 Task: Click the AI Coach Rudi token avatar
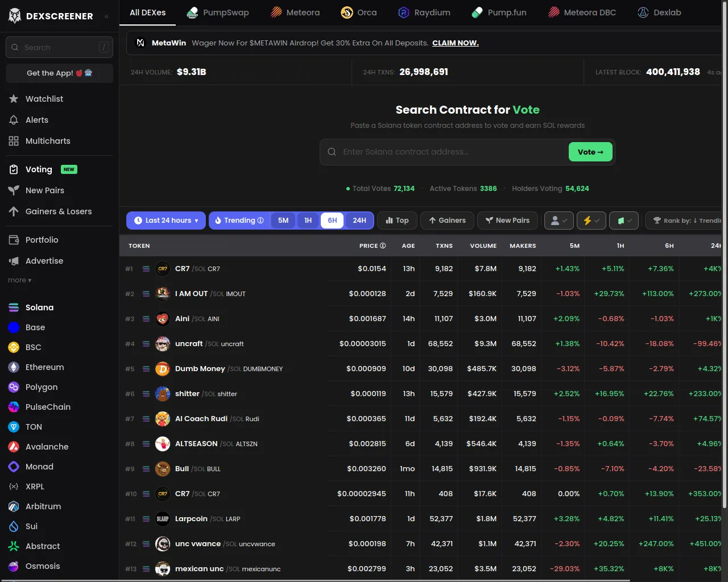coord(163,419)
